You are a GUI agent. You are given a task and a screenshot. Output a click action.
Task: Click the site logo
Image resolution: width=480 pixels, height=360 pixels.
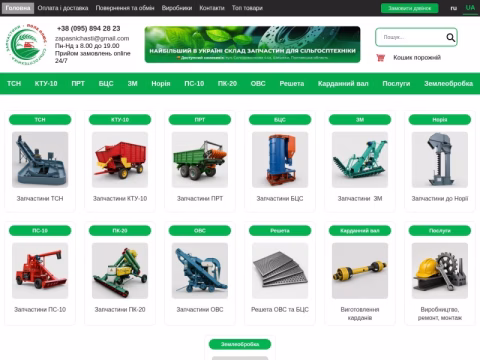[26, 44]
